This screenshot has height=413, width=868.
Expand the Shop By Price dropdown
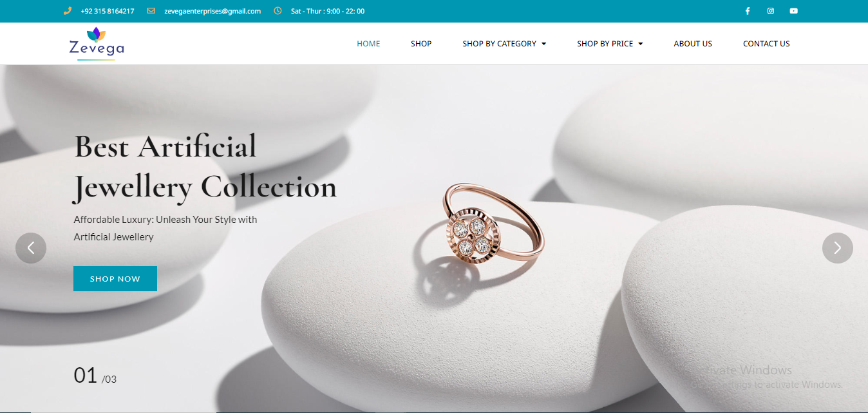[x=610, y=44]
